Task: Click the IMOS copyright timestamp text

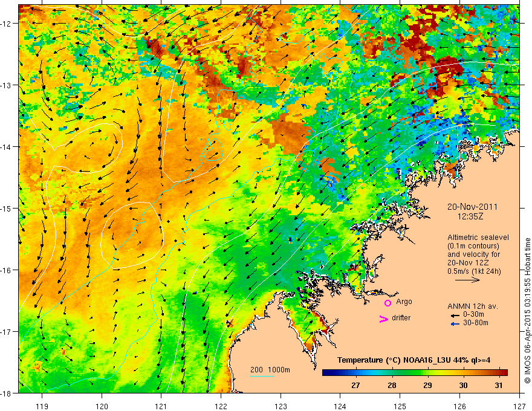Action: (527, 311)
